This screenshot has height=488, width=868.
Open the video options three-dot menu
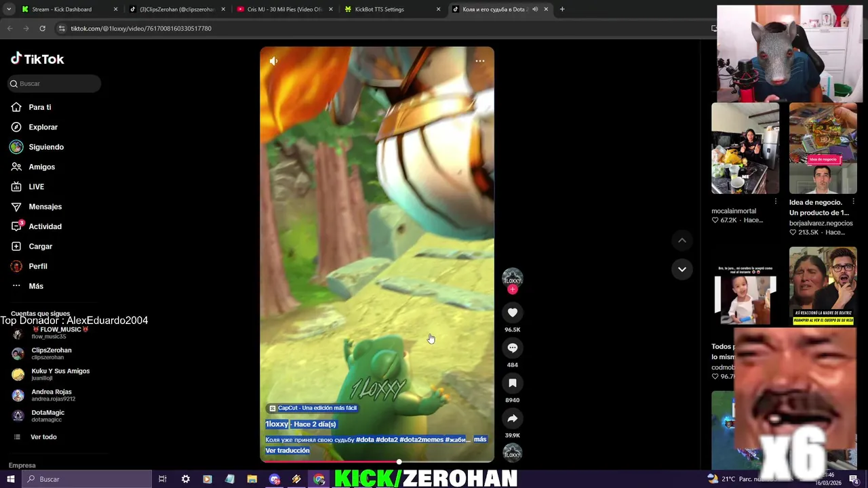pyautogui.click(x=480, y=61)
